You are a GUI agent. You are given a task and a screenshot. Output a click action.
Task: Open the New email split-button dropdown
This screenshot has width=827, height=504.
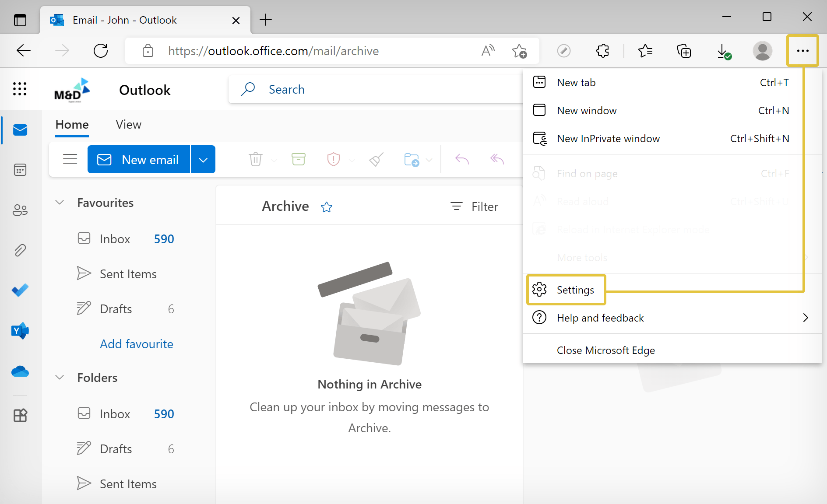pos(203,159)
